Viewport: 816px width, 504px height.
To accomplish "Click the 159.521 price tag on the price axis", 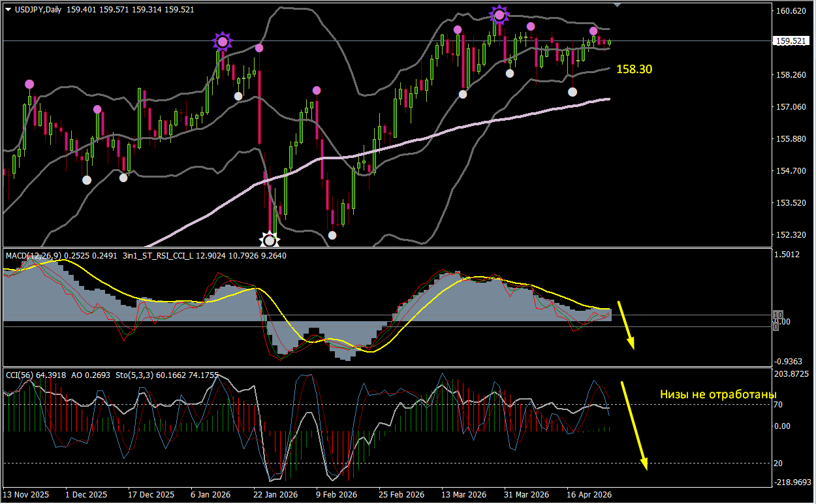I will pyautogui.click(x=791, y=40).
